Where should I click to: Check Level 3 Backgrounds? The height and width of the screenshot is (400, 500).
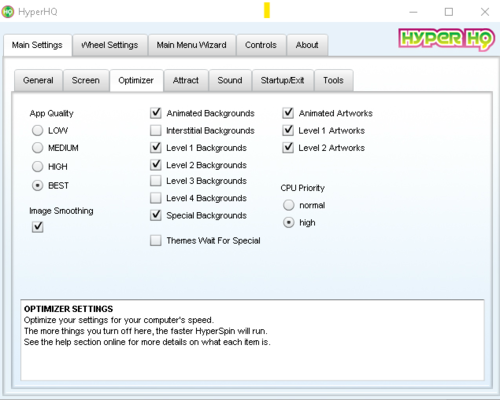(x=156, y=181)
